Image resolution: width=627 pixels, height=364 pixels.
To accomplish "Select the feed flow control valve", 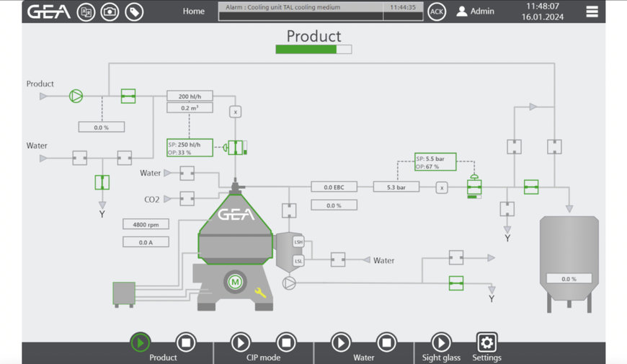I will click(236, 148).
